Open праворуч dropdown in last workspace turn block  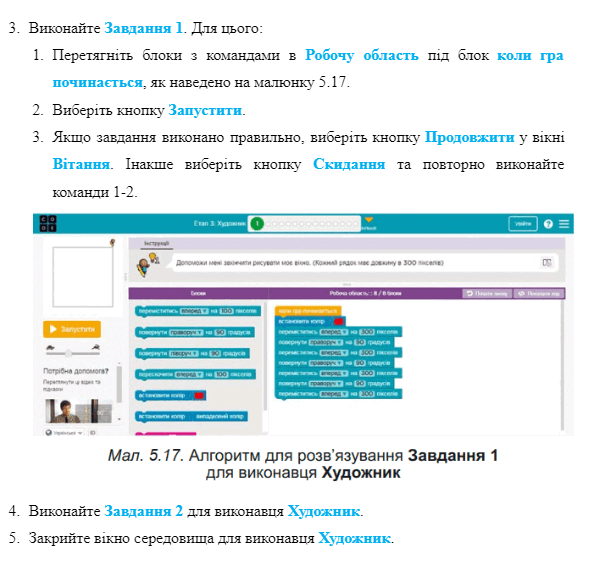pos(326,383)
